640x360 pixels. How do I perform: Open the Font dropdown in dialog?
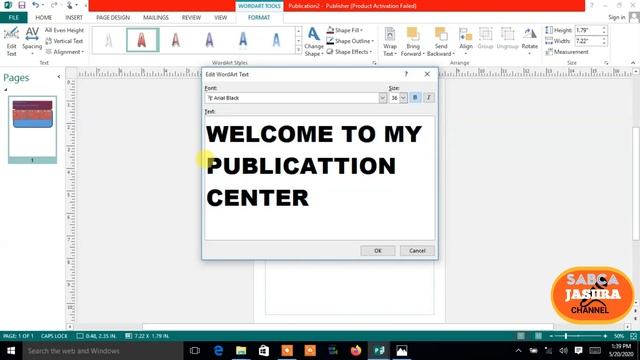click(x=382, y=98)
